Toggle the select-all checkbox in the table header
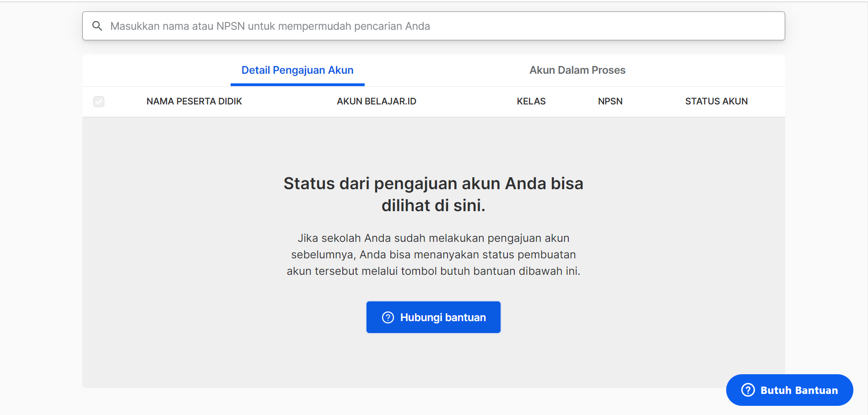Screen dimensions: 868x415 tap(99, 101)
